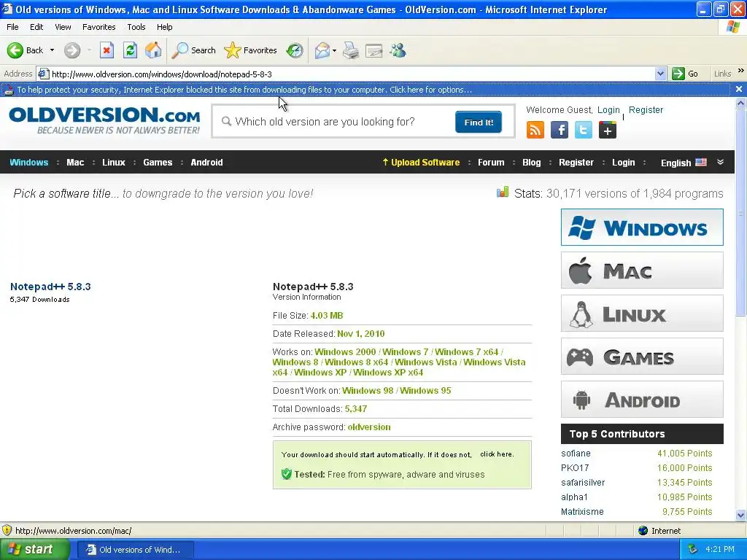The image size is (747, 560).
Task: Select the Linux penguin banner
Action: coord(642,314)
